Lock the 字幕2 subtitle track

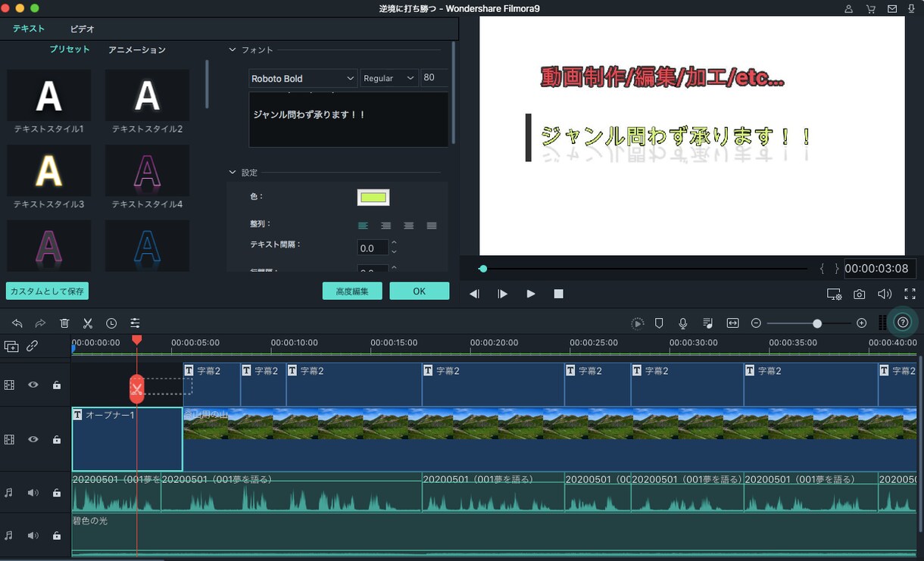pos(56,385)
